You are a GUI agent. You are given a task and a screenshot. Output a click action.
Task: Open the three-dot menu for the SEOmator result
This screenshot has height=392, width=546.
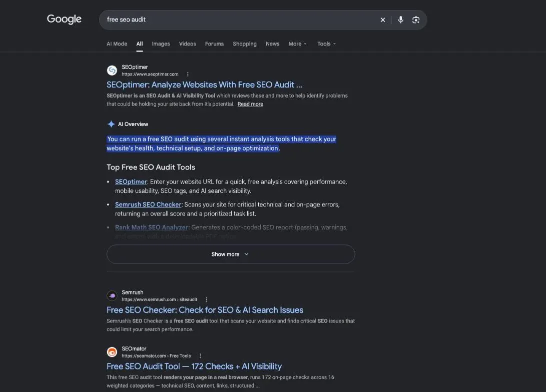[x=200, y=356]
